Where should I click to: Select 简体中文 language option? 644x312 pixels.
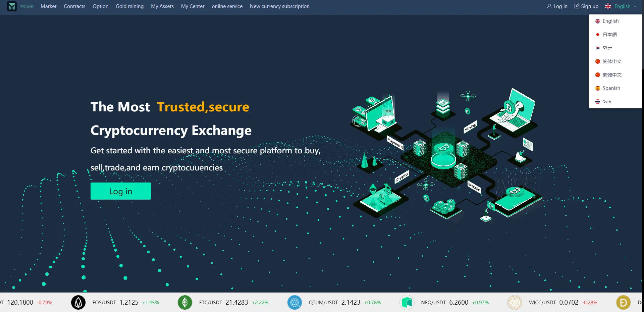[615, 61]
